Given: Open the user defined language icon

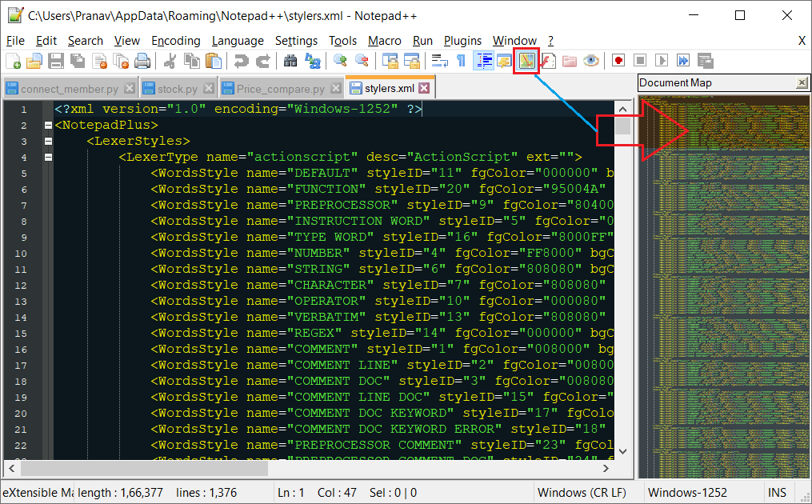Looking at the screenshot, I should pyautogui.click(x=504, y=61).
